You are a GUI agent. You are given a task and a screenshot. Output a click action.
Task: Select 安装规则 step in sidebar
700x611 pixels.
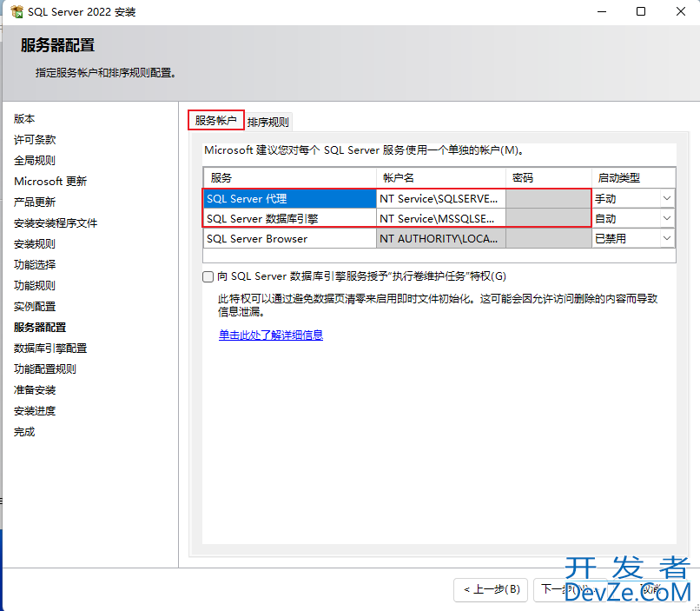point(35,244)
